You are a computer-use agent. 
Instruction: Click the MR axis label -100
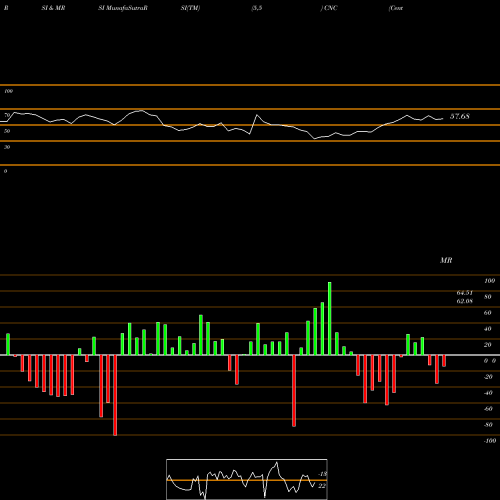[x=490, y=441]
